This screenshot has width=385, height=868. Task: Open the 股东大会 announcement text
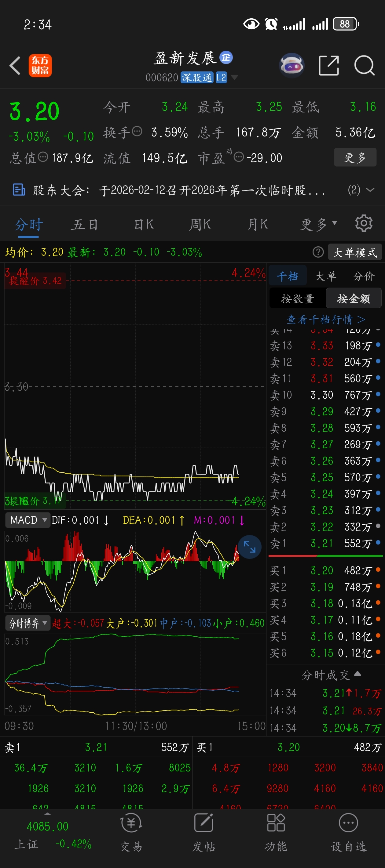(179, 190)
